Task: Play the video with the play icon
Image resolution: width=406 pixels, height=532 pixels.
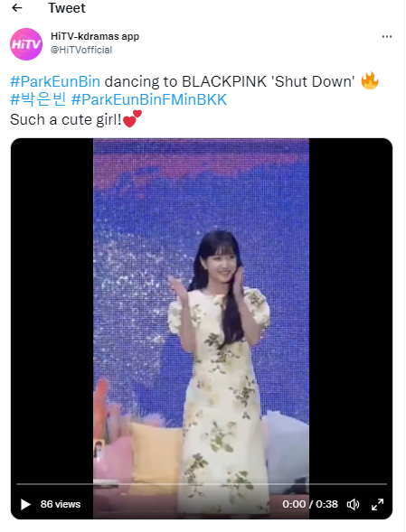Action: [25, 504]
